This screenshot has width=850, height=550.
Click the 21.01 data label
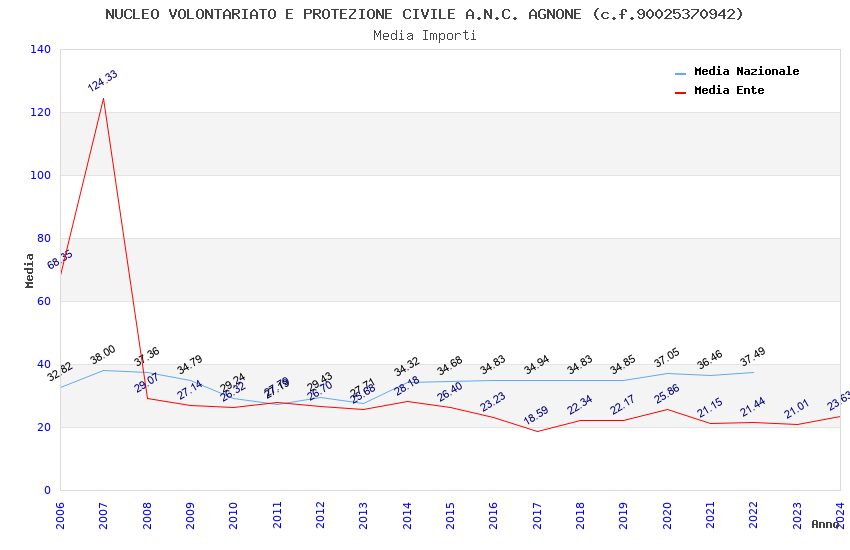click(x=796, y=409)
